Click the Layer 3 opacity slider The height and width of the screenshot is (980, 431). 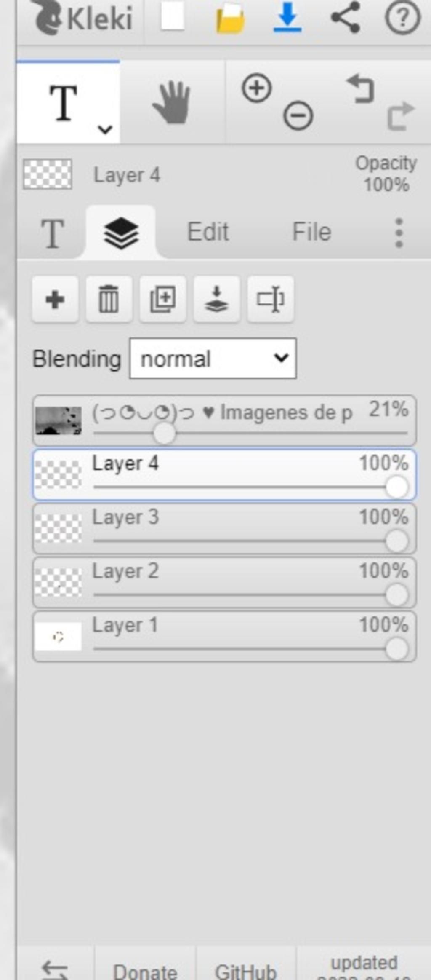250,541
